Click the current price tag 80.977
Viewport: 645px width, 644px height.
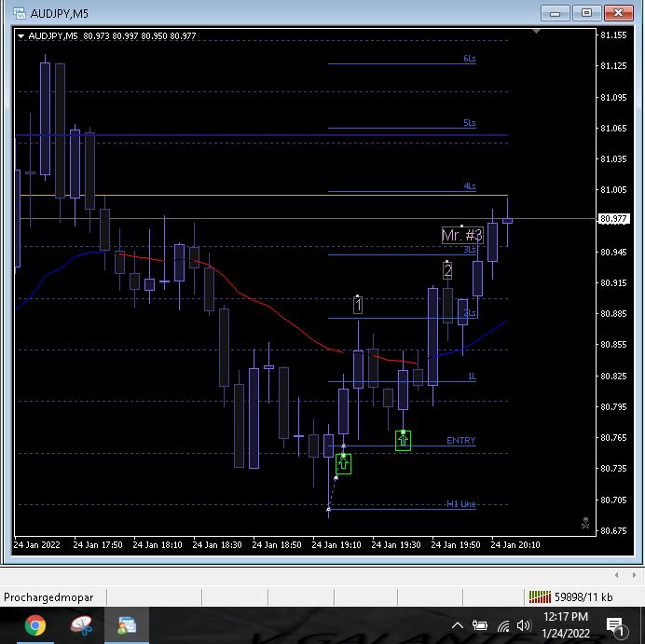tap(613, 219)
